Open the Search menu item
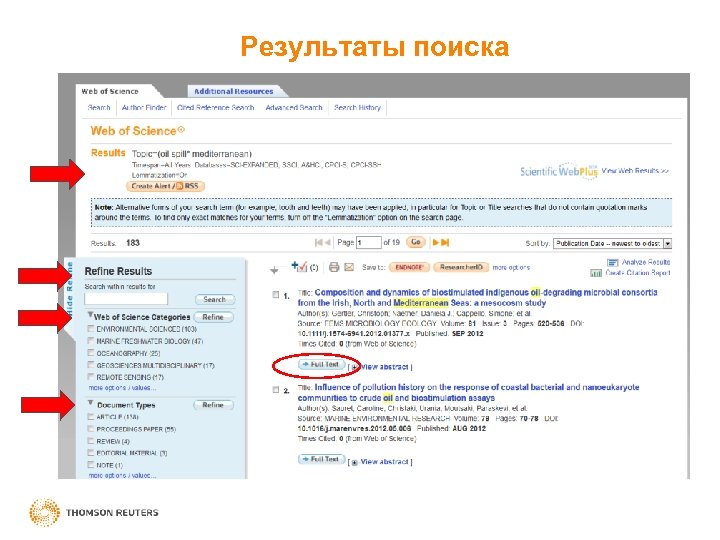This screenshot has height=540, width=720. (x=99, y=107)
